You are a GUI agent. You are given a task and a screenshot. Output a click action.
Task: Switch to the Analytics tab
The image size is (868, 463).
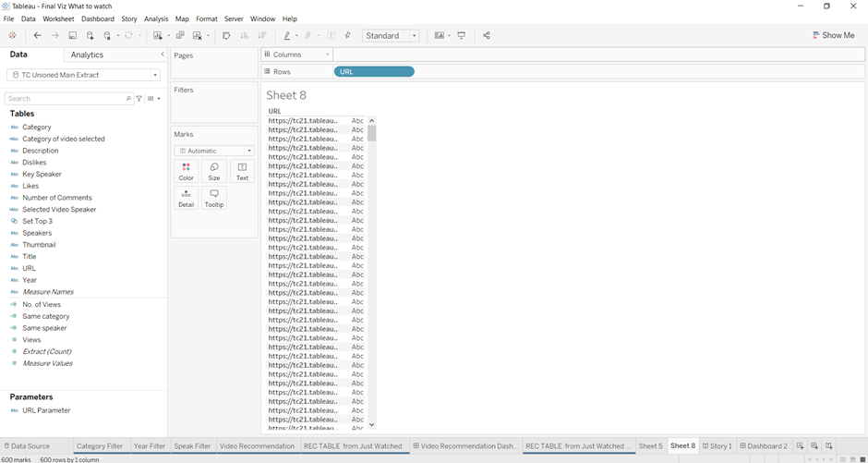(87, 55)
